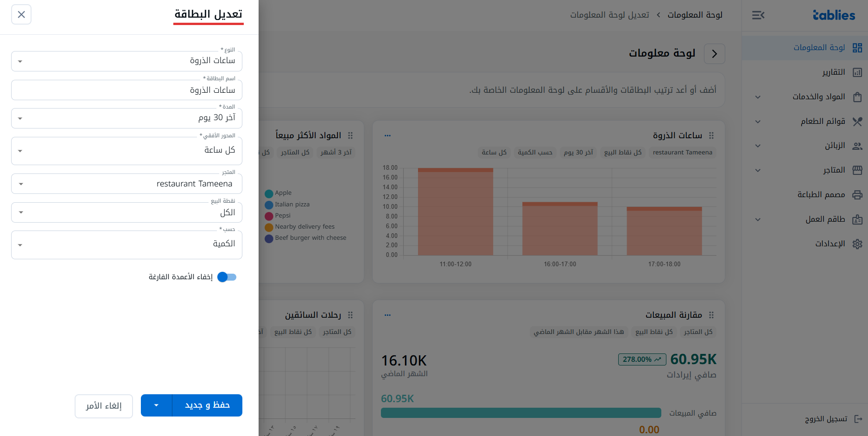
Task: Click the كل ساعة chip
Action: [494, 152]
